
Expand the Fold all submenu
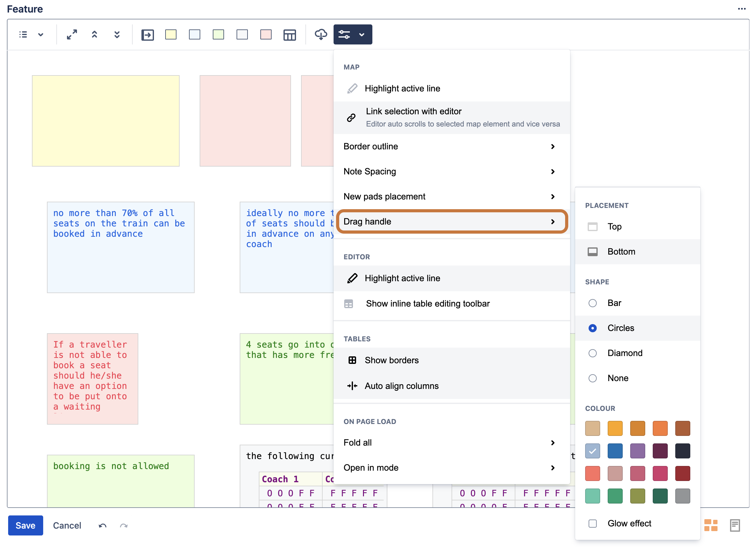coord(451,442)
